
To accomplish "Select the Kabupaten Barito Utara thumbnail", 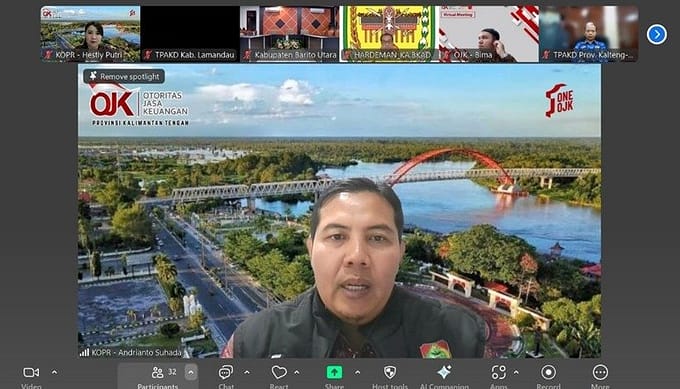I will point(289,34).
